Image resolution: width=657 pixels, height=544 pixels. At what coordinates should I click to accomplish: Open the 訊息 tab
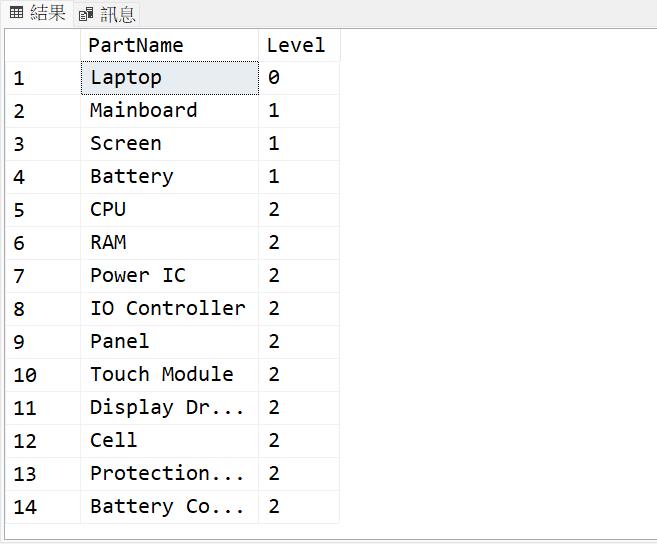coord(117,14)
